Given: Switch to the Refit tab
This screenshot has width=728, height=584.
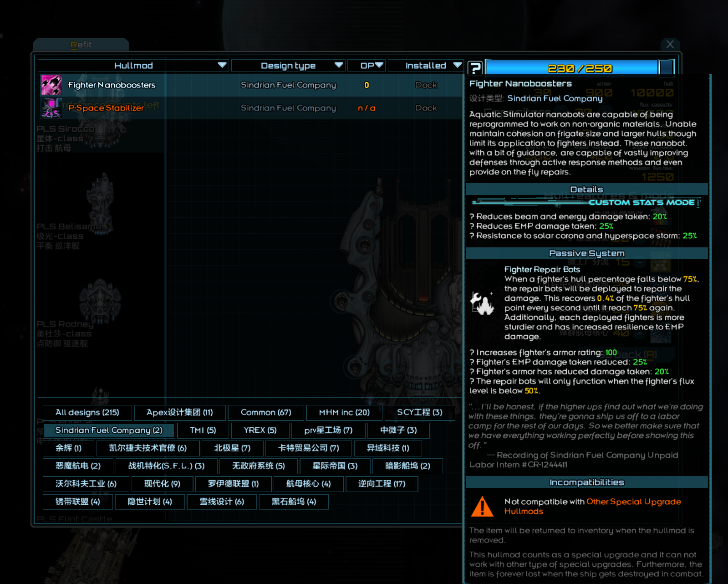Looking at the screenshot, I should [x=81, y=45].
